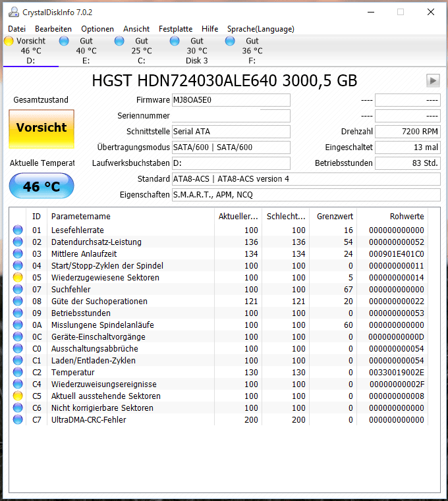The width and height of the screenshot is (448, 501).
Task: Click blue status orb for disk F:
Action: [x=230, y=41]
